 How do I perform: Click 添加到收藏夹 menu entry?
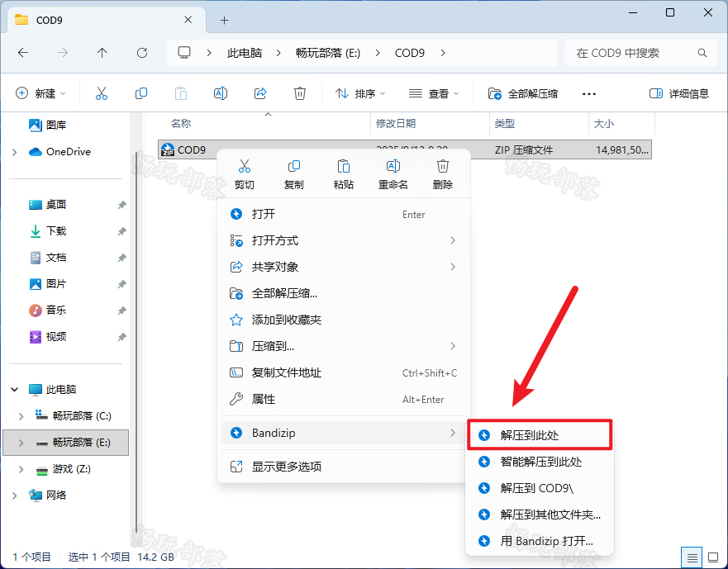tap(344, 320)
